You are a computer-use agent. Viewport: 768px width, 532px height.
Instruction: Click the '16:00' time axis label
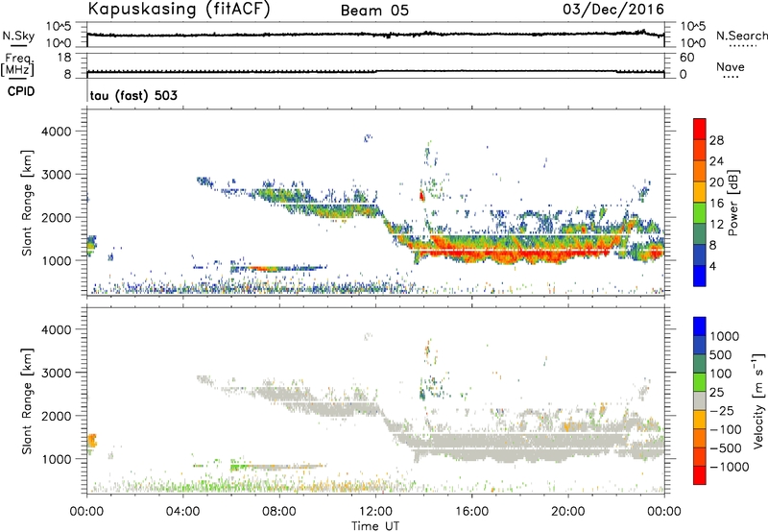click(471, 512)
